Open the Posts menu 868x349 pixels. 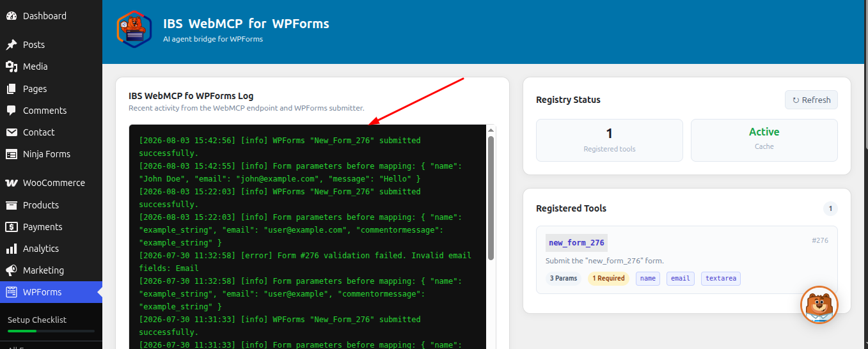click(x=51, y=45)
